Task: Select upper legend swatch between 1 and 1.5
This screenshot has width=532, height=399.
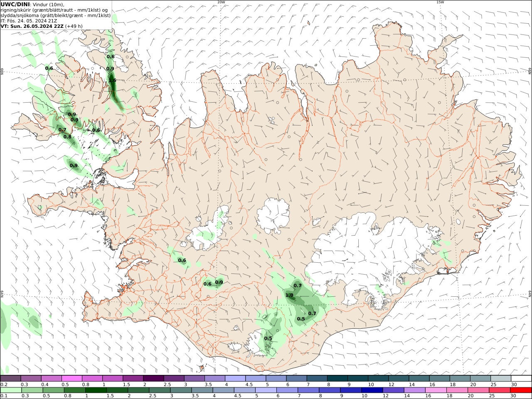Action: 113,379
